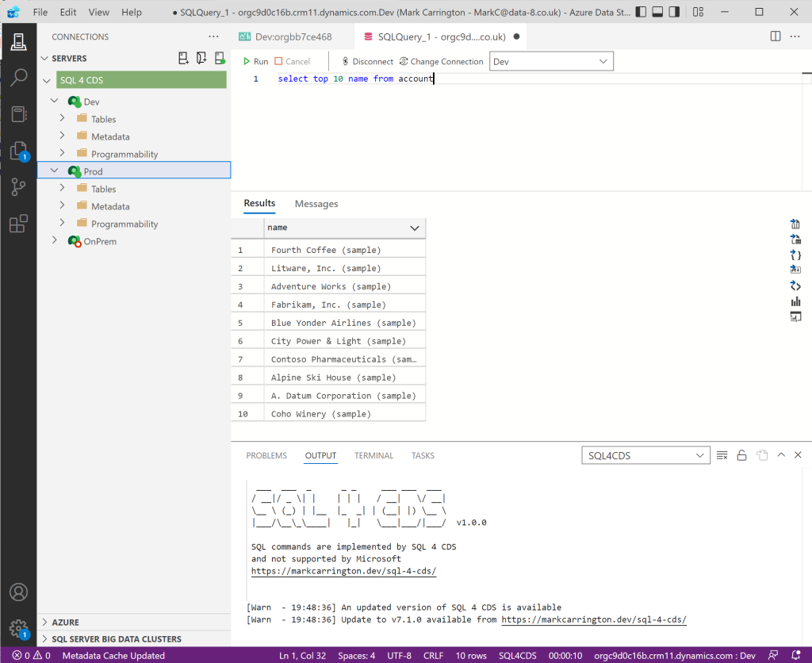Click the New Connection icon in Servers
The height and width of the screenshot is (663, 812).
coord(183,58)
